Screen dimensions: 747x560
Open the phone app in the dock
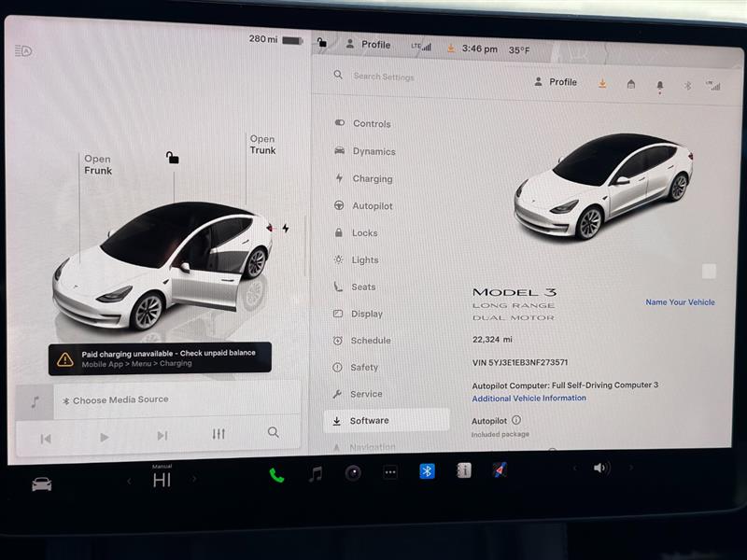(x=275, y=474)
